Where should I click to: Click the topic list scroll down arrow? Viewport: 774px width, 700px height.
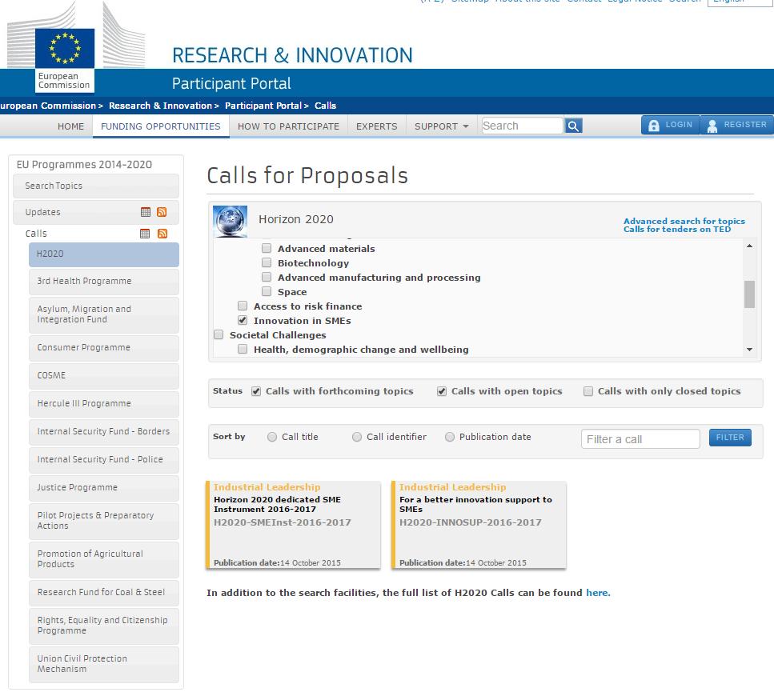[749, 350]
